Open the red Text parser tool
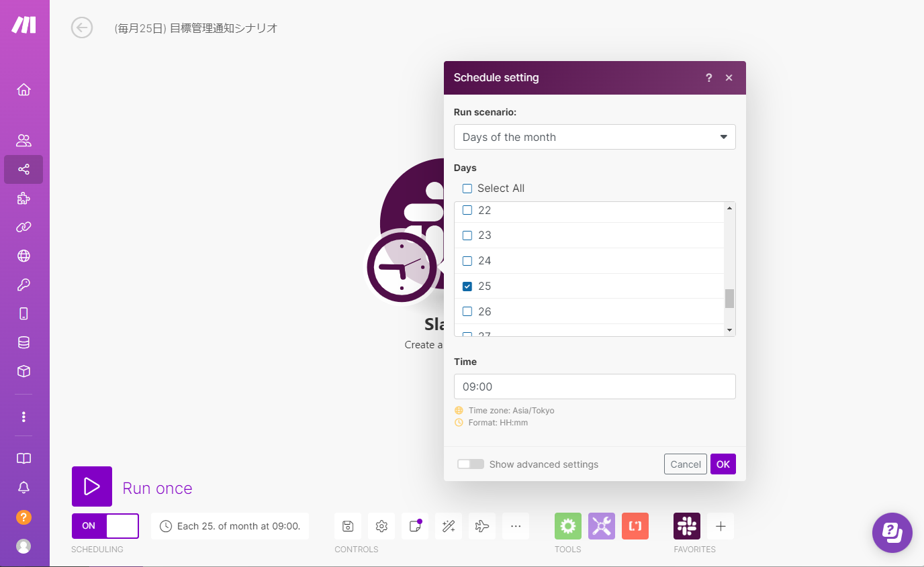Viewport: 924px width, 567px height. click(635, 526)
